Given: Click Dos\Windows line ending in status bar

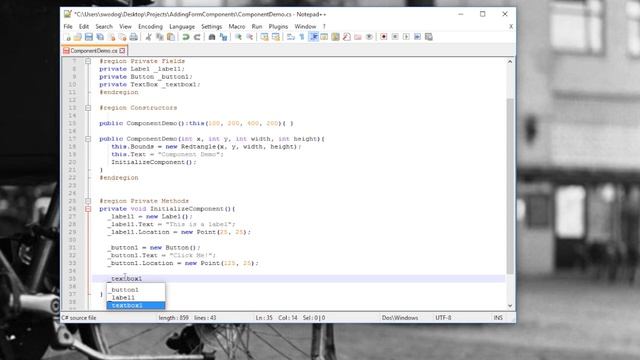Looking at the screenshot, I should click(400, 318).
